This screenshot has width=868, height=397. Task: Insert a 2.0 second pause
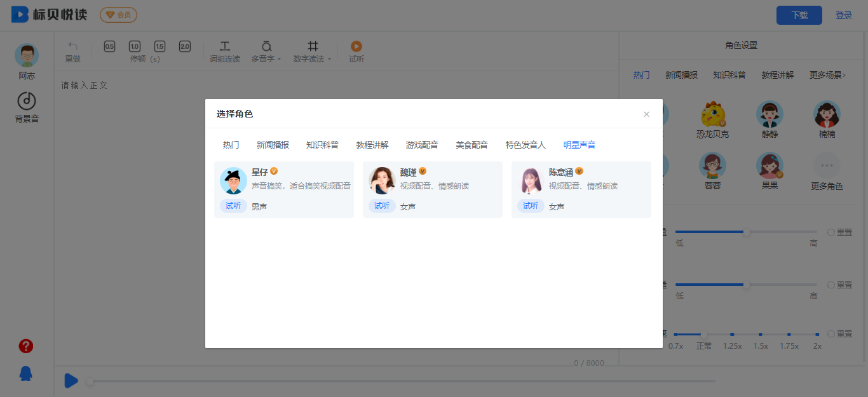tap(185, 46)
